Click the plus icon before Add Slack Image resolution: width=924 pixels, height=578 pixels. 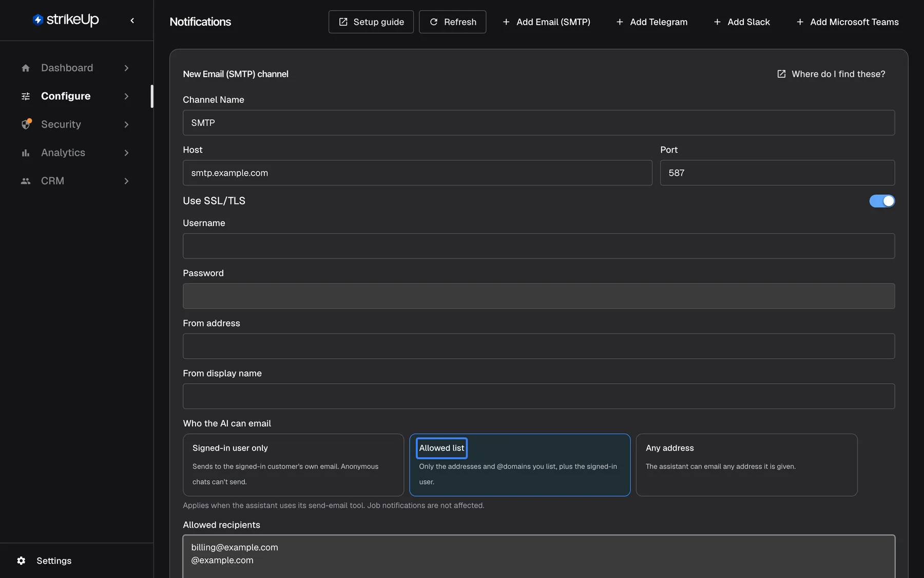717,22
